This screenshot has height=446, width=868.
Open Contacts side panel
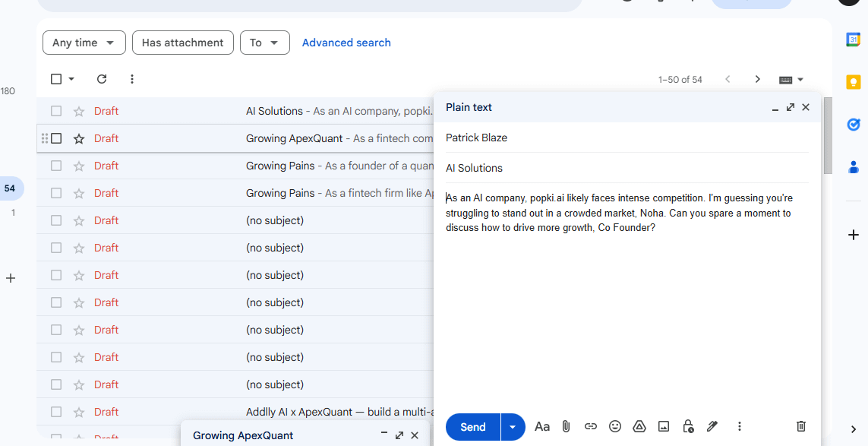click(x=854, y=166)
